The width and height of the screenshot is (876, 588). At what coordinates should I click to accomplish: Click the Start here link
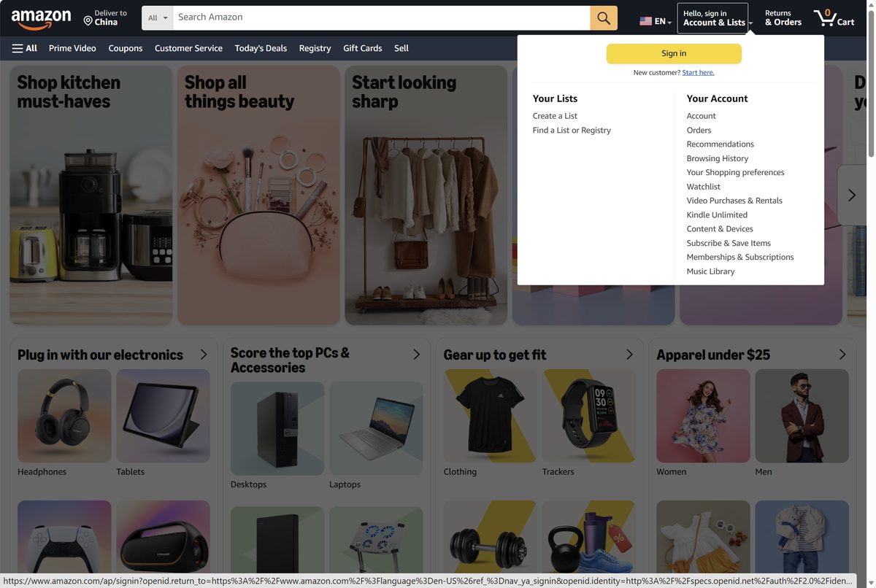click(698, 73)
